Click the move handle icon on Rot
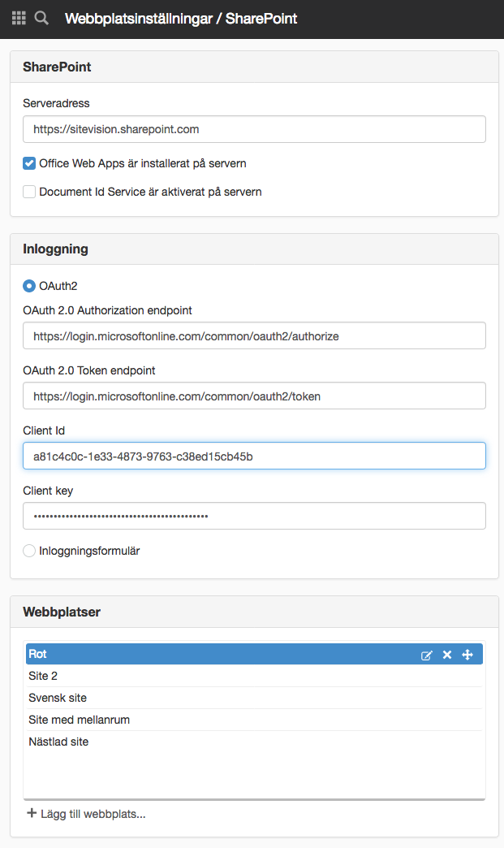The height and width of the screenshot is (848, 504). (x=467, y=655)
